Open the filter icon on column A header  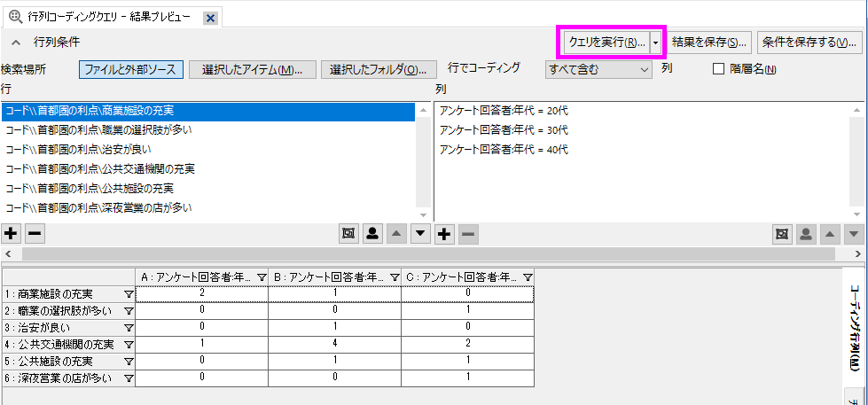[x=262, y=277]
